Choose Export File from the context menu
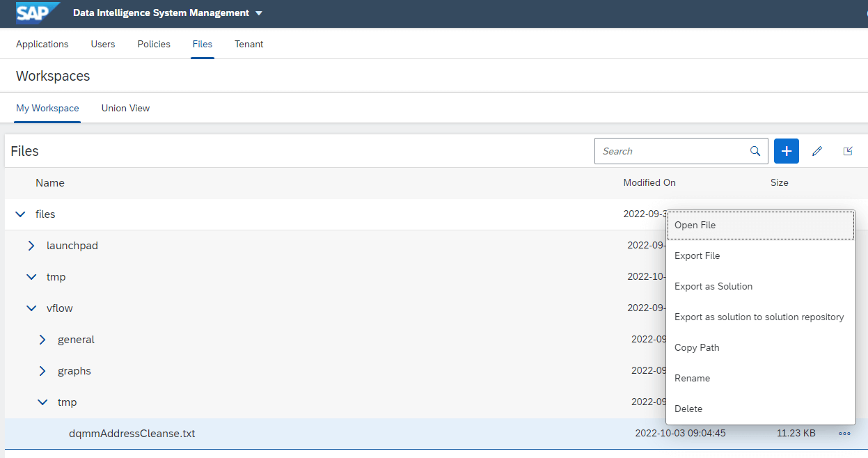 click(760, 255)
